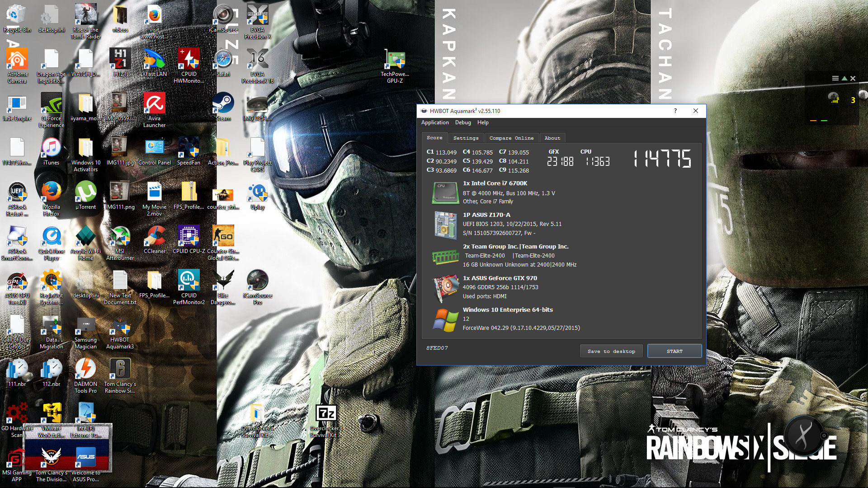Open 7z Overclocker's Survival Kit archive
868x488 pixels.
(326, 420)
